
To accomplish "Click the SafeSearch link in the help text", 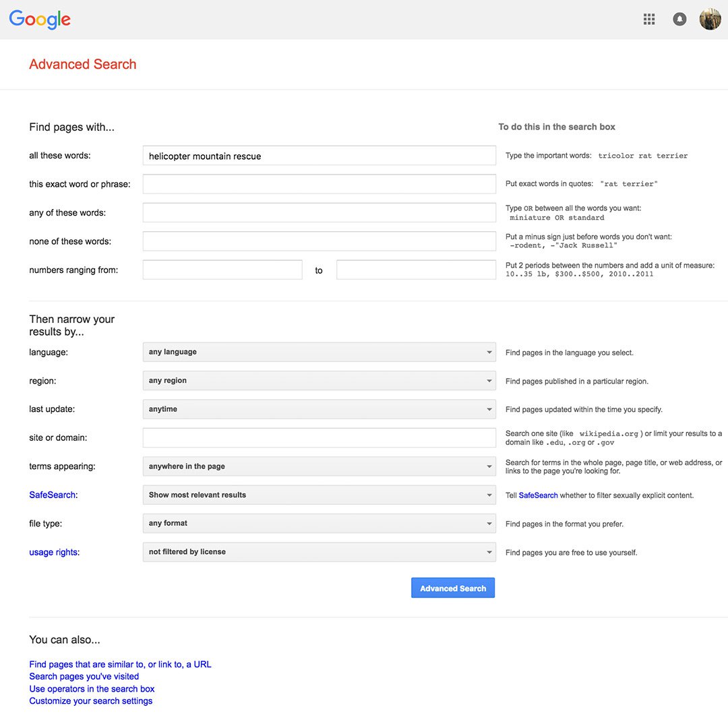I will [538, 495].
